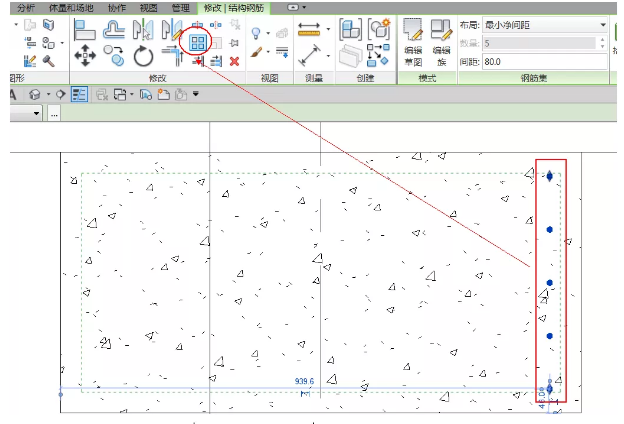
Task: Switch to the 管理 (Manage) tab
Action: point(180,6)
